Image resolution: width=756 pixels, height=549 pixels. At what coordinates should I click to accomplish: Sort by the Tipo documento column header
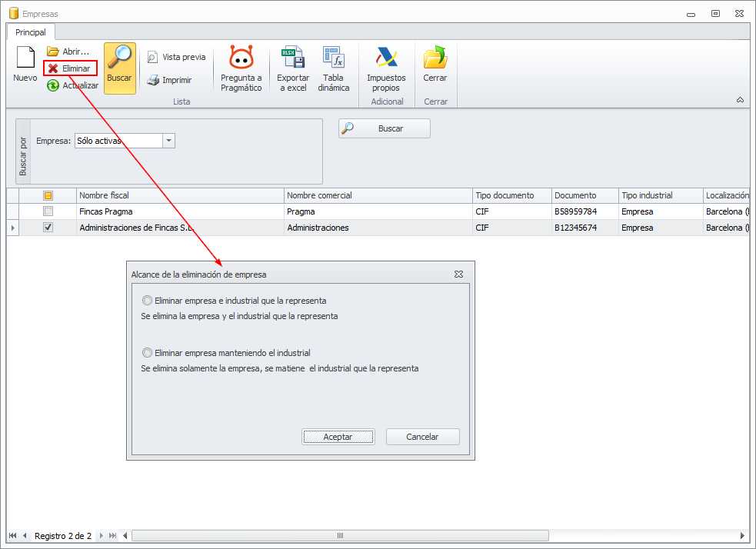coord(512,196)
